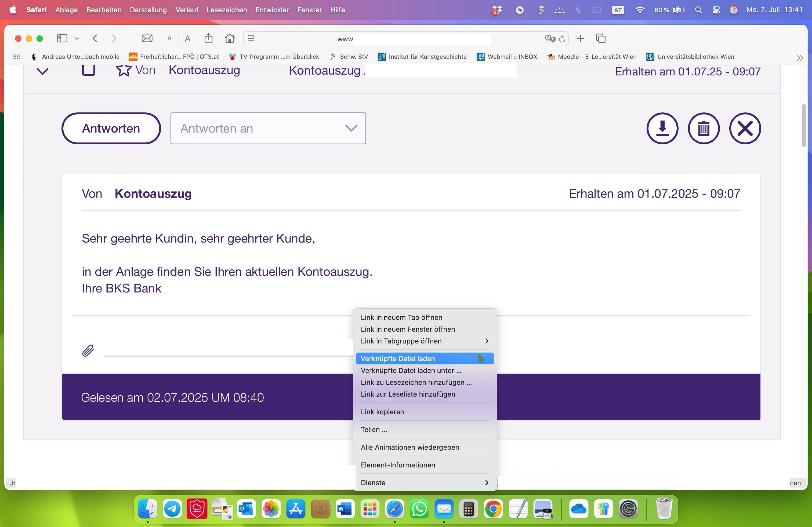Click the download message icon
The height and width of the screenshot is (527, 812).
click(662, 129)
